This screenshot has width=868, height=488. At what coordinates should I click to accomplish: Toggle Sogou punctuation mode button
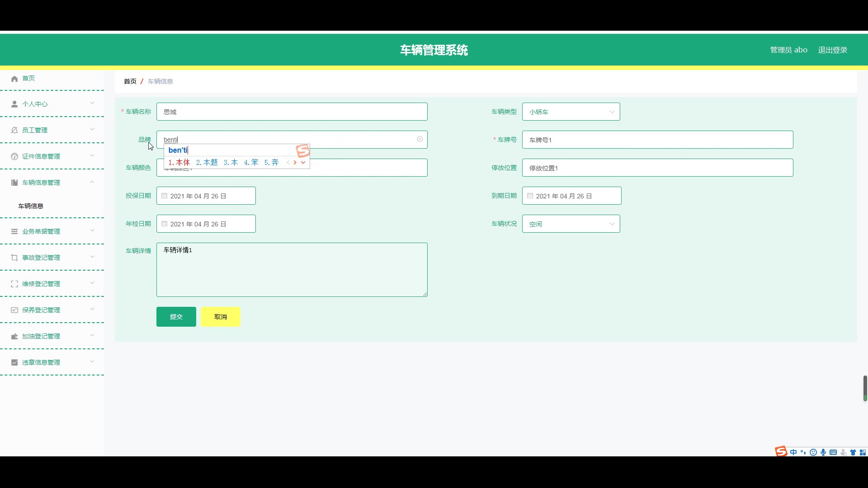(x=803, y=452)
